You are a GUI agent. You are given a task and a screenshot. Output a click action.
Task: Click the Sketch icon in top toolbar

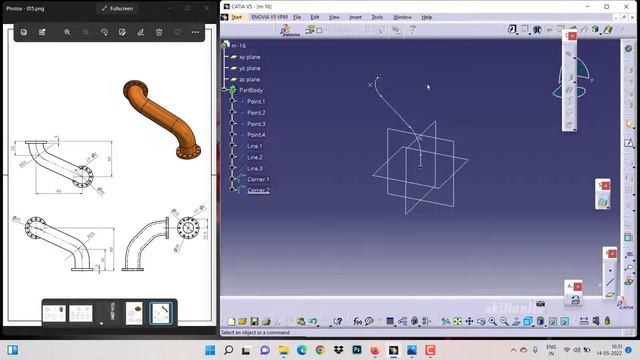point(512,29)
